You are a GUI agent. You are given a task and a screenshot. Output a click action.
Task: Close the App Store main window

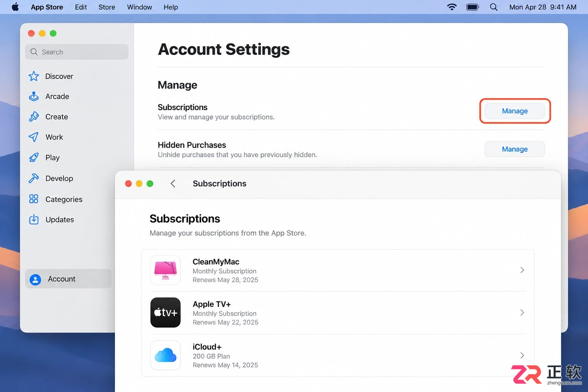pos(31,33)
